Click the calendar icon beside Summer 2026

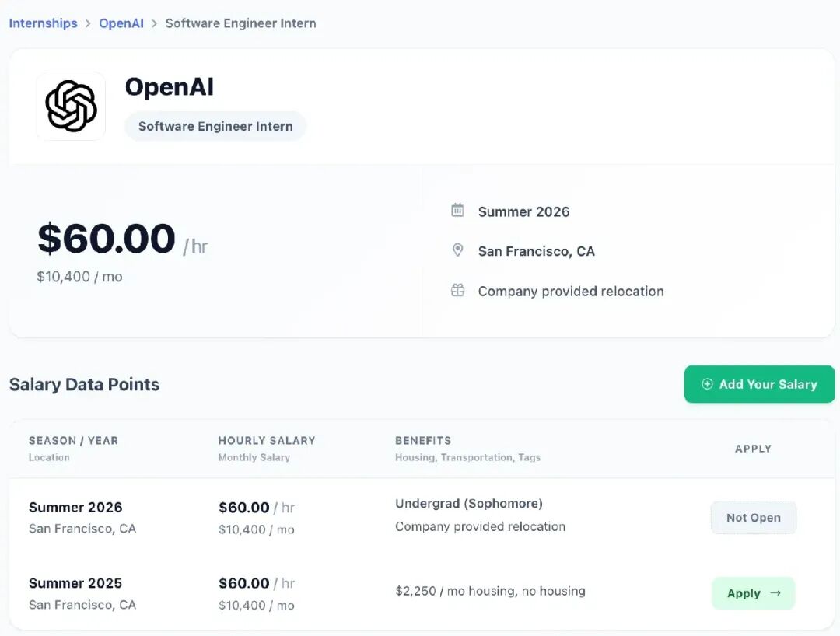(457, 211)
